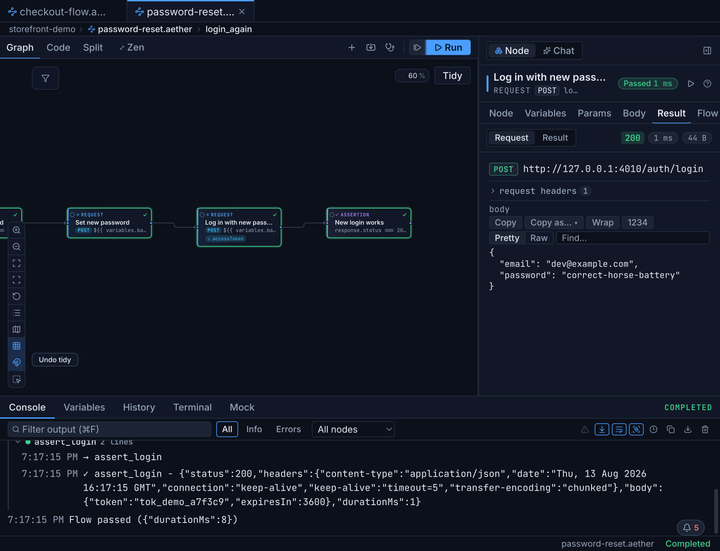This screenshot has width=720, height=551.
Task: Click the 60 % zoom level field
Action: [x=412, y=76]
